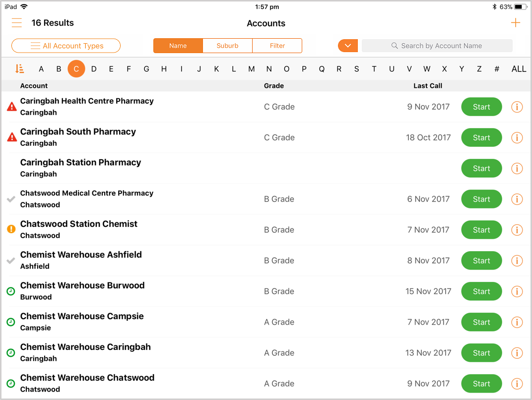The image size is (532, 400).
Task: Tap the 15 Nov 2017 last call date
Action: pos(428,291)
